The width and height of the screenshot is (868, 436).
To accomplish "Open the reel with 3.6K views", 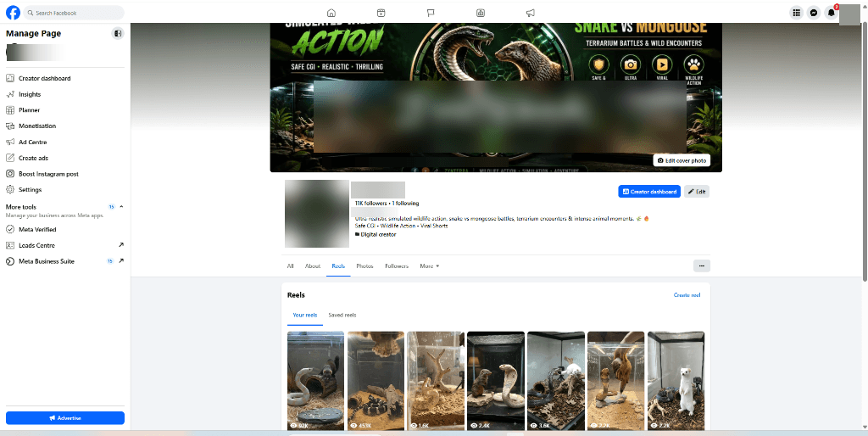I will (x=556, y=381).
